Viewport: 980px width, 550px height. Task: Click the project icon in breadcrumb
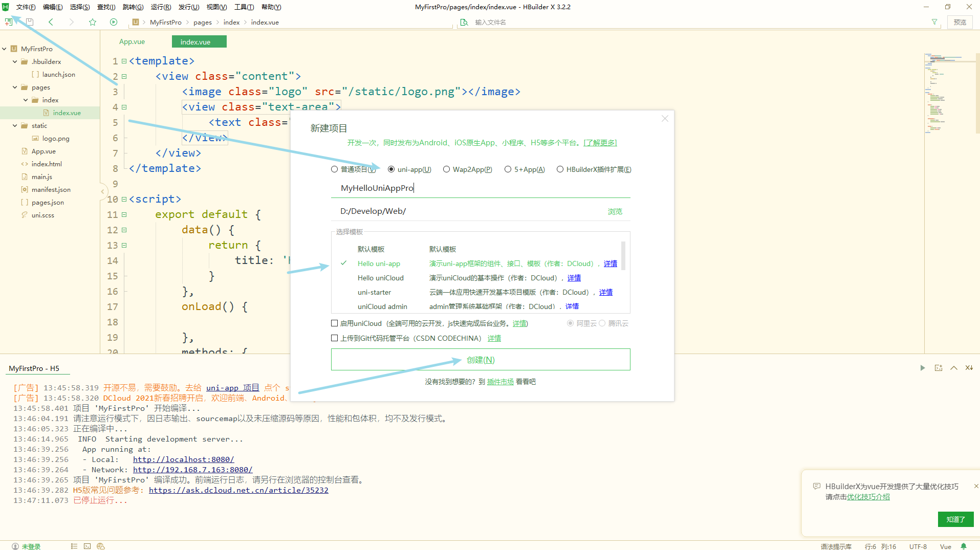(x=136, y=22)
